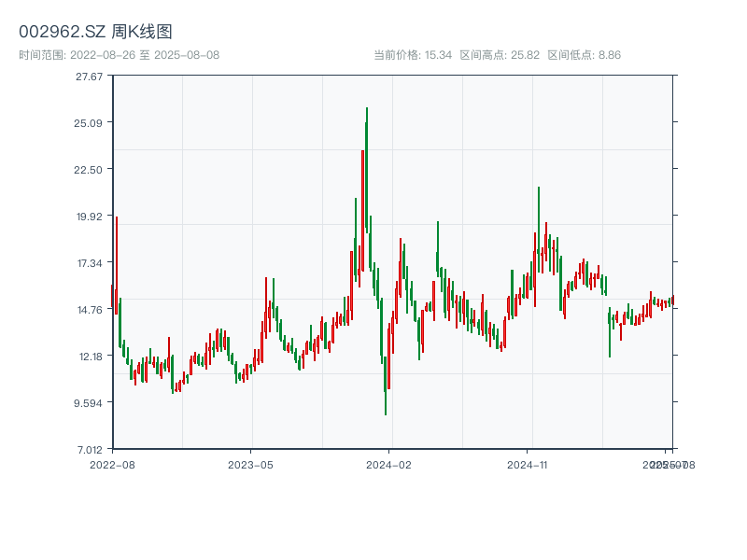Click the tall red candle at chart start
This screenshot has height=560, width=747.
click(x=117, y=266)
